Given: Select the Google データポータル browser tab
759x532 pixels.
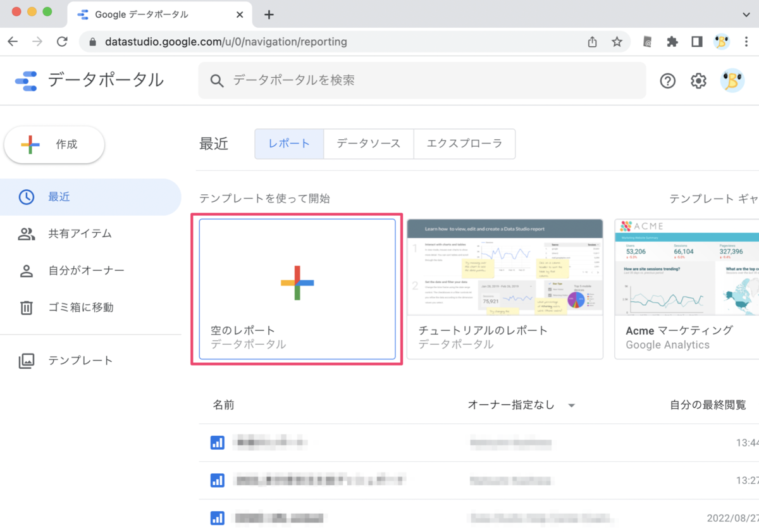Looking at the screenshot, I should (158, 15).
